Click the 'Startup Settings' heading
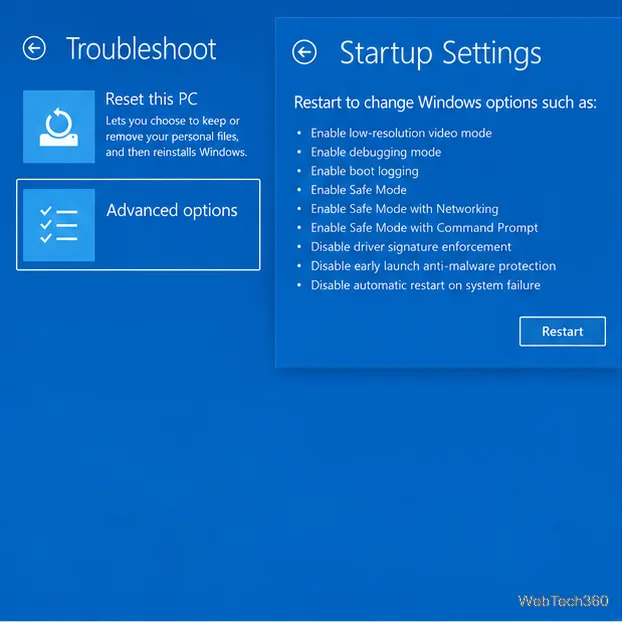 (440, 54)
